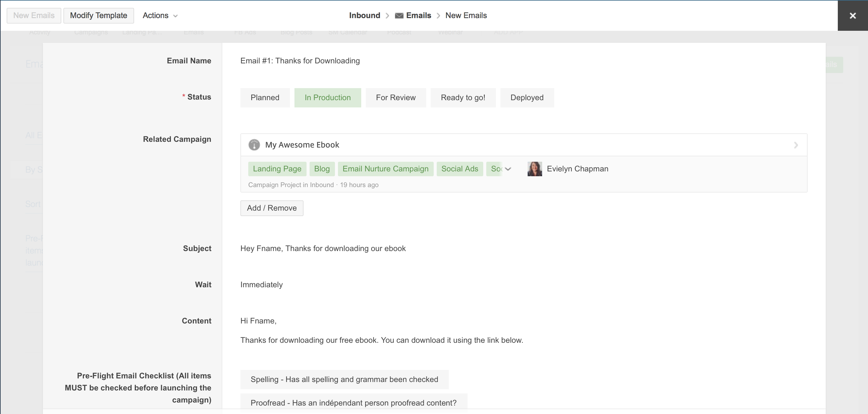This screenshot has width=868, height=414.
Task: Select the In Production status
Action: point(327,97)
